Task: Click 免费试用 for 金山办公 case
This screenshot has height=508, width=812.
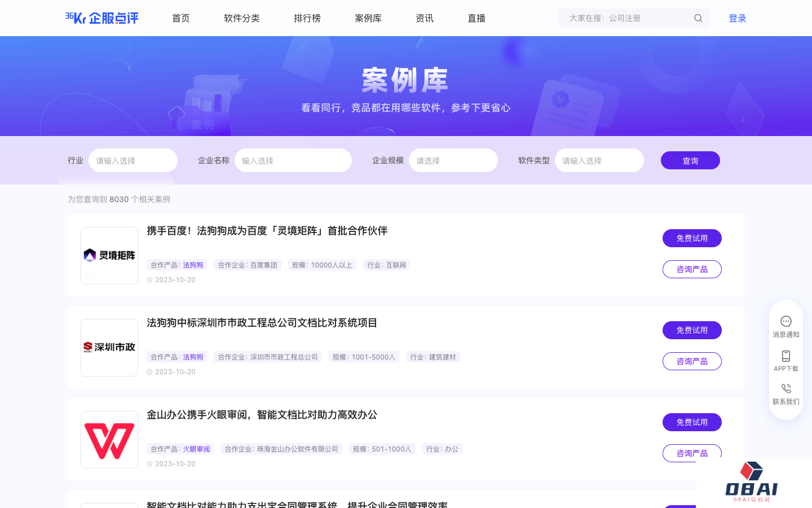Action: [692, 422]
